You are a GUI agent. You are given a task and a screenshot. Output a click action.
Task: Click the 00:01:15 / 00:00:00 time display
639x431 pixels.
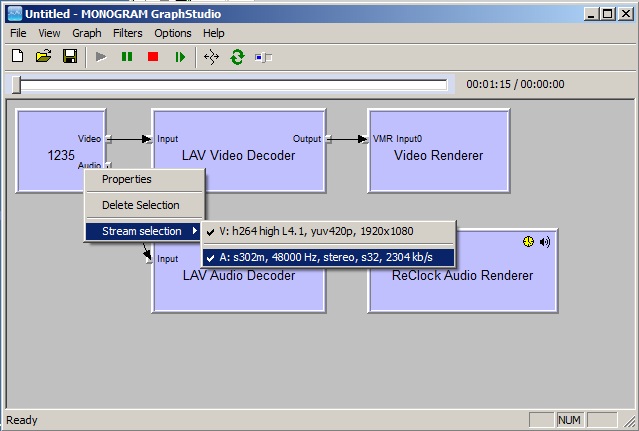tap(515, 84)
